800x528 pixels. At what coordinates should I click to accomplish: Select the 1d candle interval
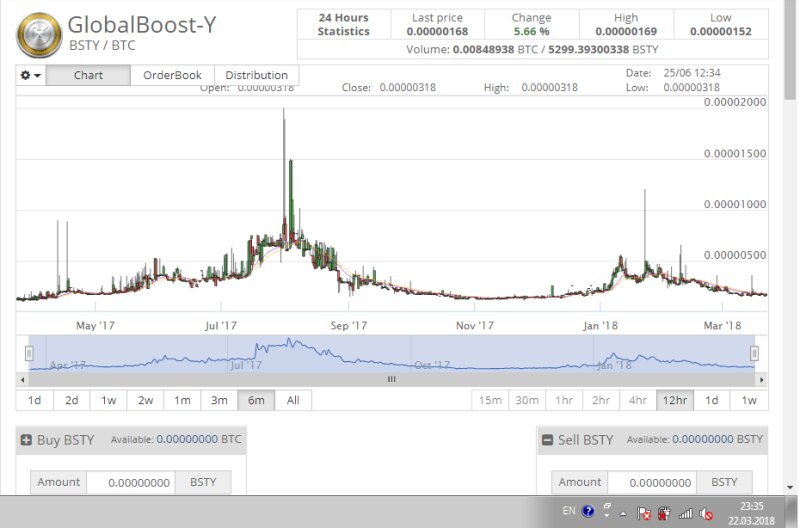(712, 400)
